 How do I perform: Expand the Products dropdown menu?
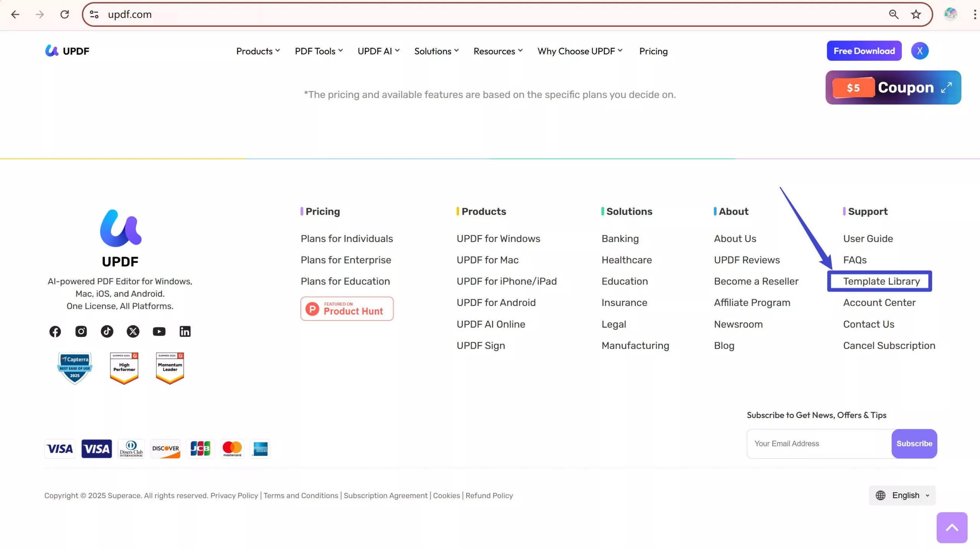[x=258, y=51]
